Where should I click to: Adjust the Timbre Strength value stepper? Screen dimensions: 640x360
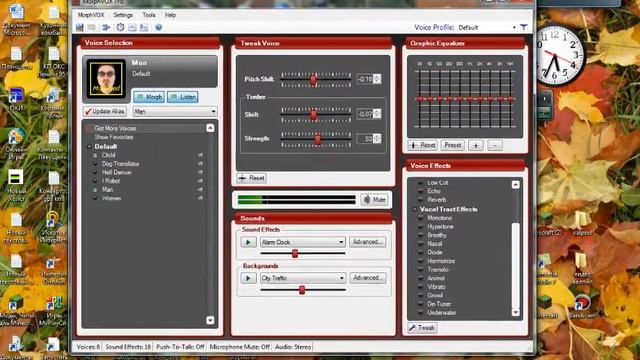[x=377, y=139]
